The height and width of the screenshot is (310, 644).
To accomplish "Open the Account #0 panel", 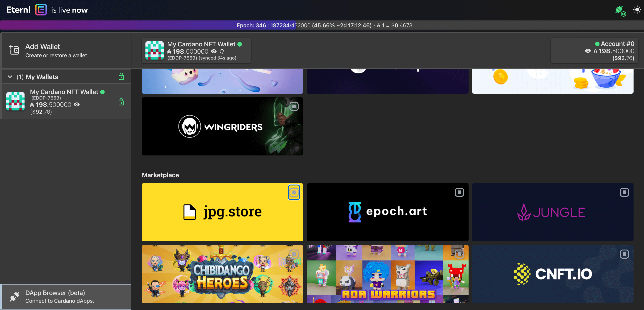I will pyautogui.click(x=594, y=50).
